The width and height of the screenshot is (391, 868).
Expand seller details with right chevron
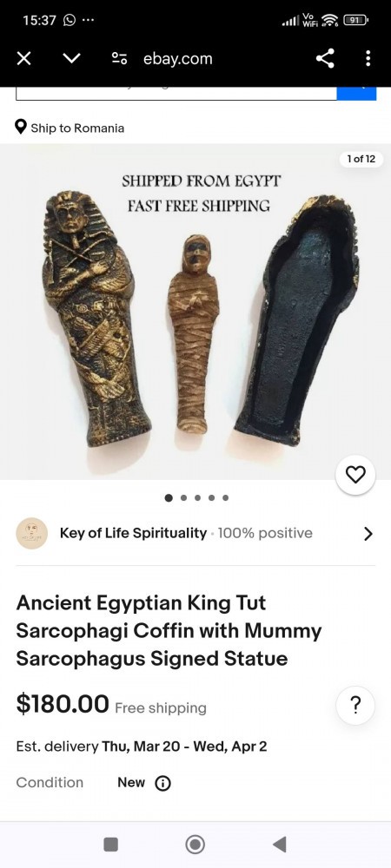click(368, 534)
